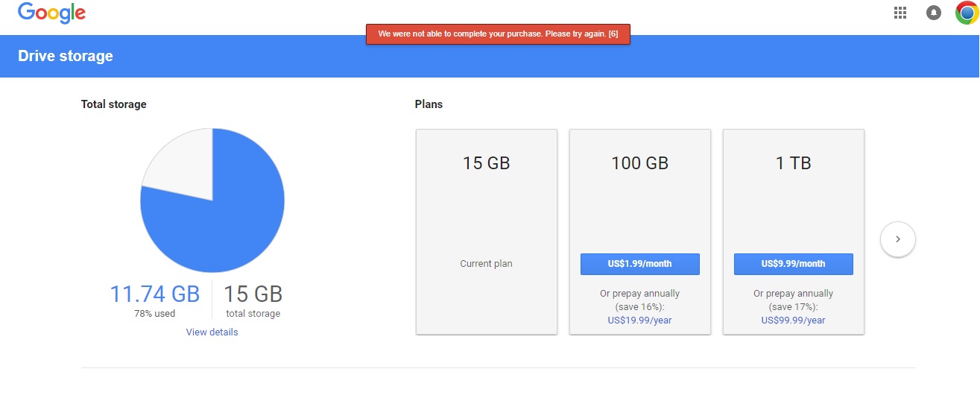Click the Google logo
Viewport: 980px width, 401px height.
coord(51,13)
